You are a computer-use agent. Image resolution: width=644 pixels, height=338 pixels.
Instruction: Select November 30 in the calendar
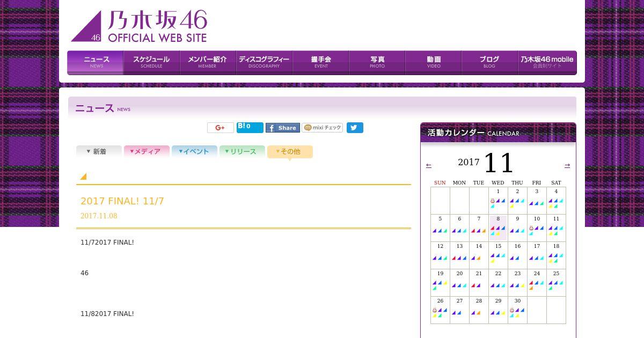517,310
